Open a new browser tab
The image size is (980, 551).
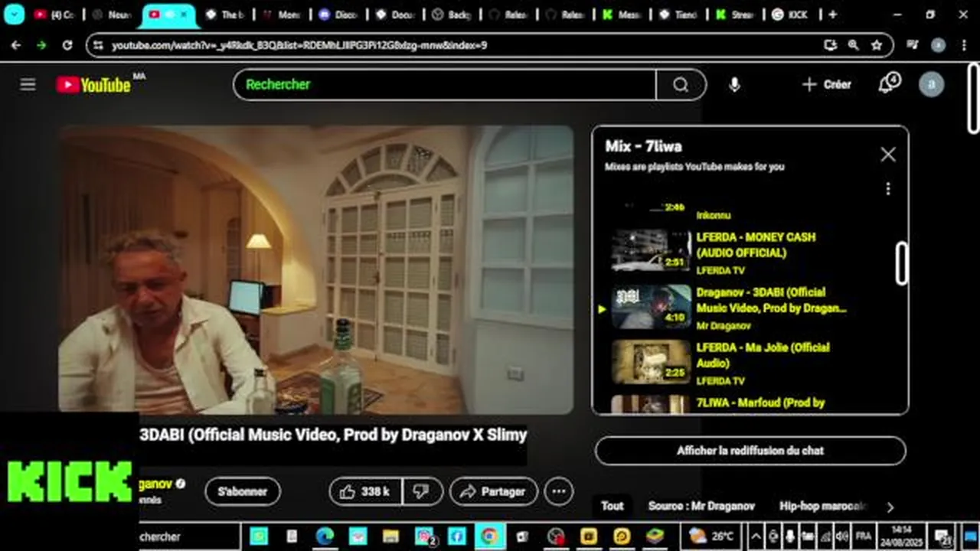[832, 15]
